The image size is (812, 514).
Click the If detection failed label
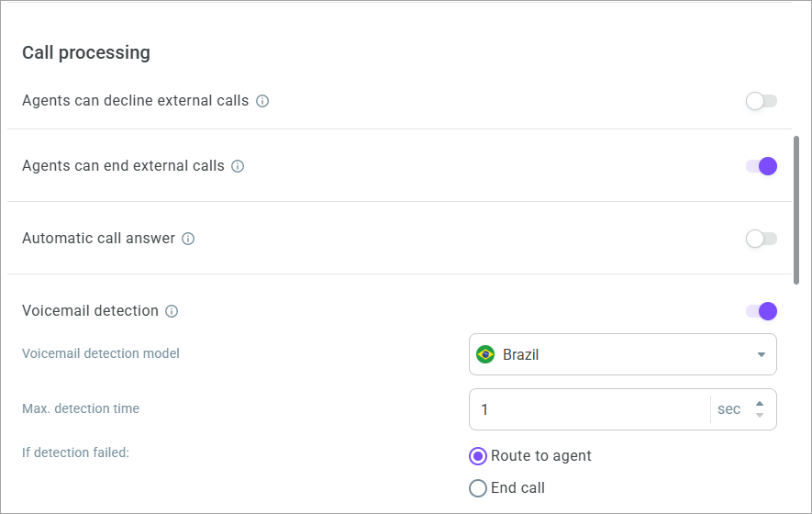75,453
